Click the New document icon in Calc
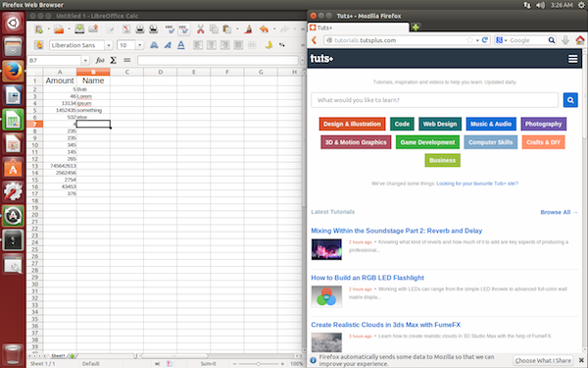Viewport: 588px width, 368px height. [38, 28]
